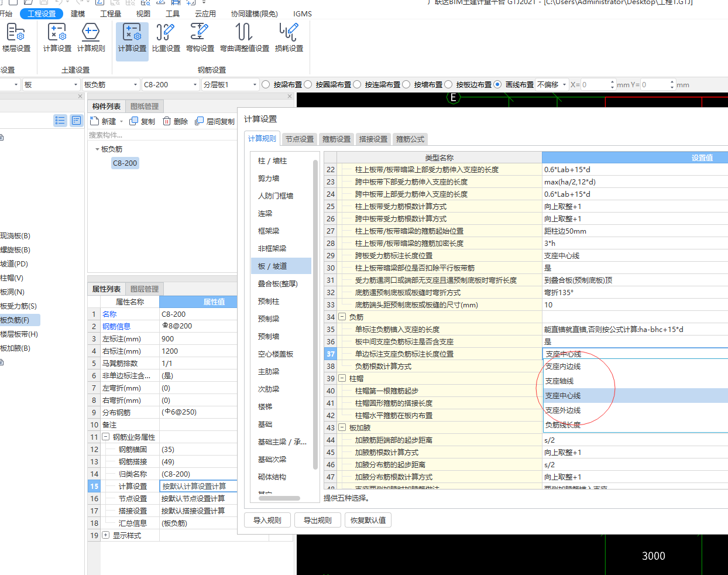
Task: Choose 支座外边线 in dropdown list
Action: point(636,410)
